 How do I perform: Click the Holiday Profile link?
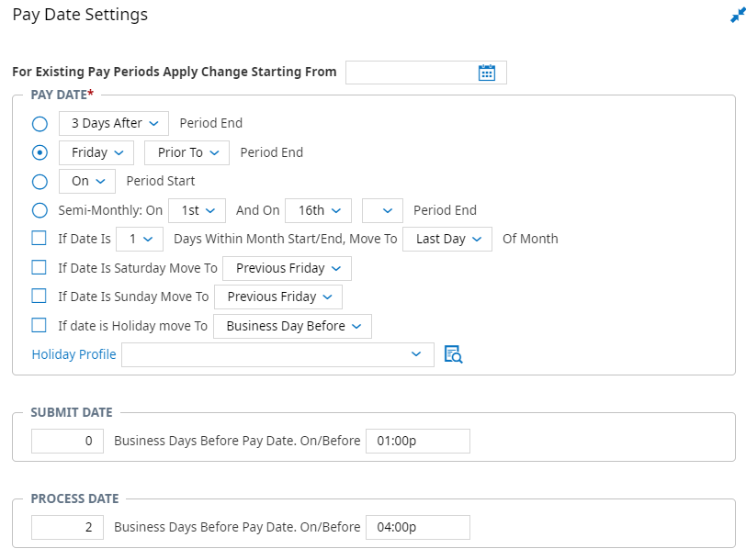pyautogui.click(x=73, y=354)
